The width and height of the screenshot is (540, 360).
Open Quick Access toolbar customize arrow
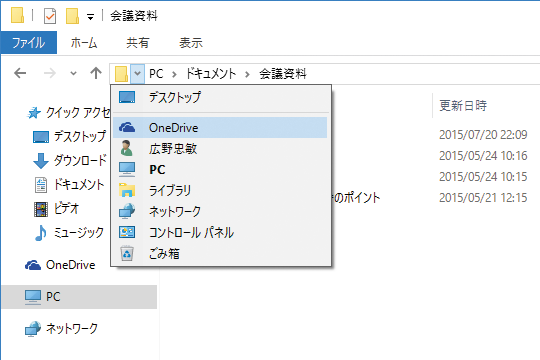[x=90, y=17]
